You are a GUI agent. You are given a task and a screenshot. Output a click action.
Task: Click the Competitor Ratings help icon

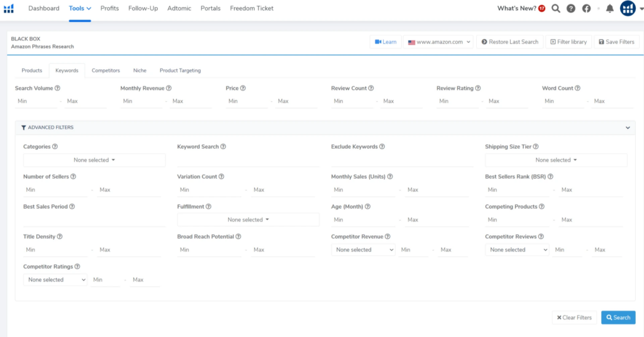pyautogui.click(x=77, y=267)
